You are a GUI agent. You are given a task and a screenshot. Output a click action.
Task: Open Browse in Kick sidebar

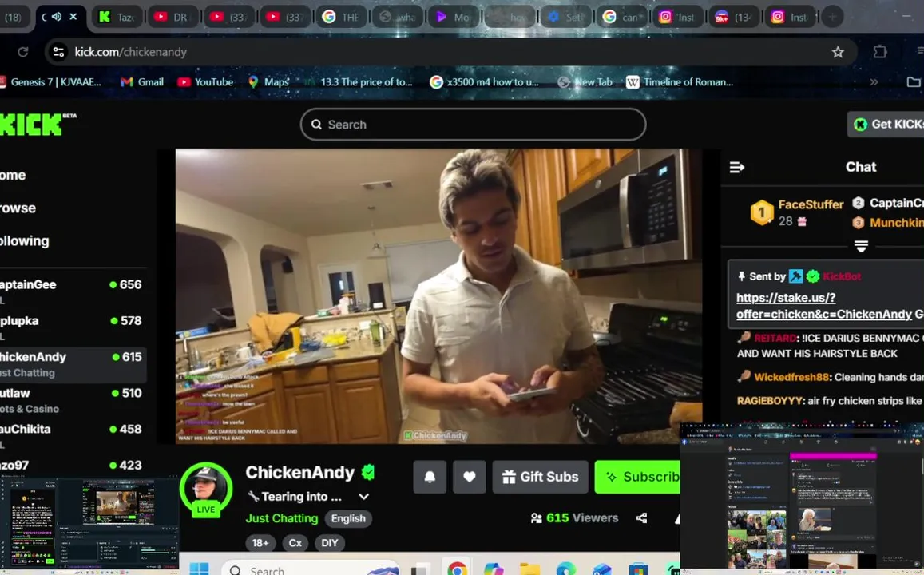point(18,208)
